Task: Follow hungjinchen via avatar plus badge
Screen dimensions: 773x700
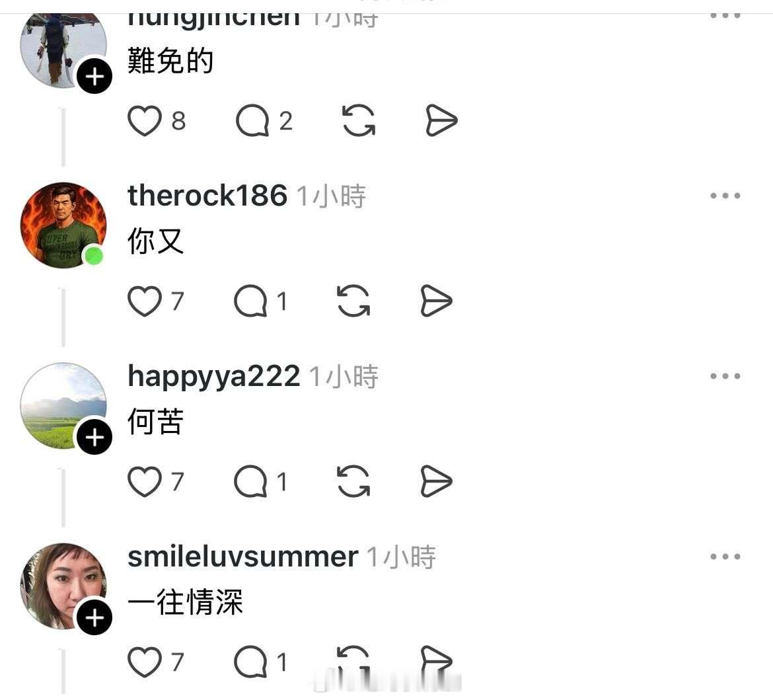Action: click(x=94, y=76)
